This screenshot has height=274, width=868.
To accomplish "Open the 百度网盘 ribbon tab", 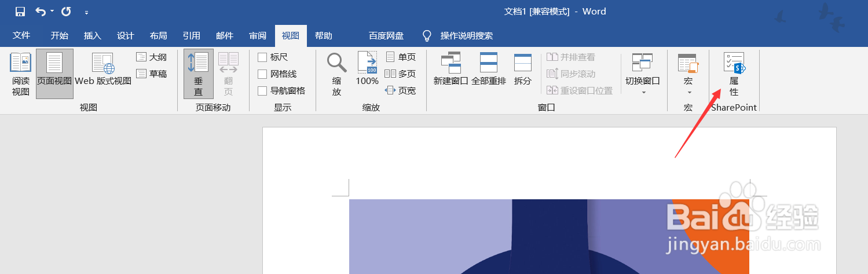I will click(386, 36).
